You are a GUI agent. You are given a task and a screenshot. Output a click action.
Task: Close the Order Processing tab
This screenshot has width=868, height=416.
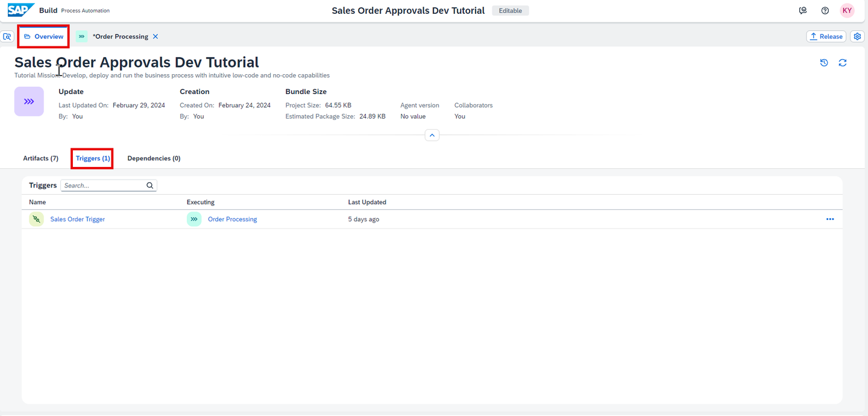(156, 37)
